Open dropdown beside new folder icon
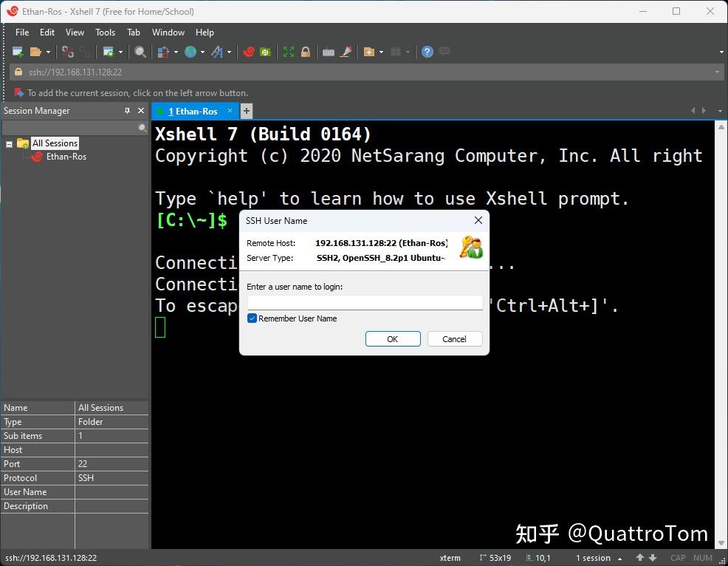This screenshot has width=728, height=566. click(381, 52)
